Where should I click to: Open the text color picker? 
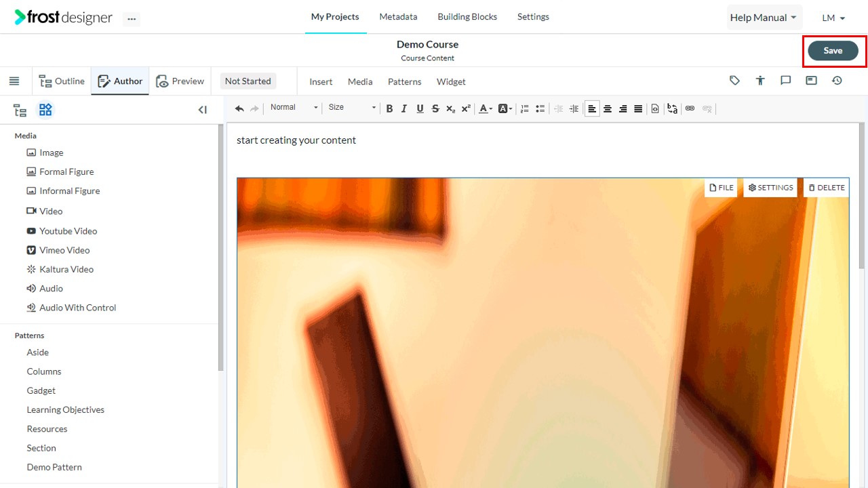[x=486, y=108]
